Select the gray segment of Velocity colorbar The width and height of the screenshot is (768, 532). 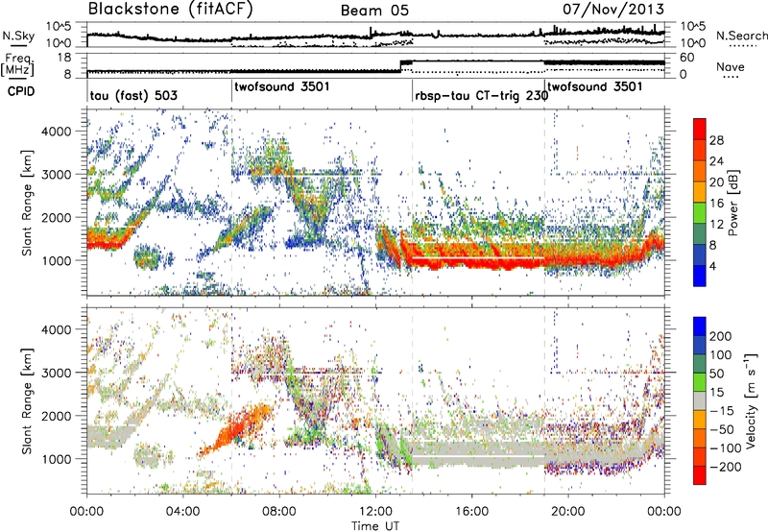tap(700, 400)
